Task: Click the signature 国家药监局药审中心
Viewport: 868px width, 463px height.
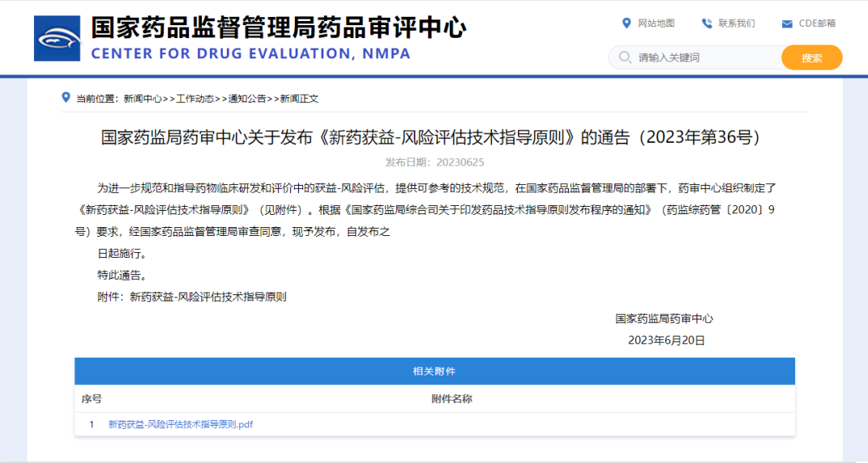Action: 665,319
